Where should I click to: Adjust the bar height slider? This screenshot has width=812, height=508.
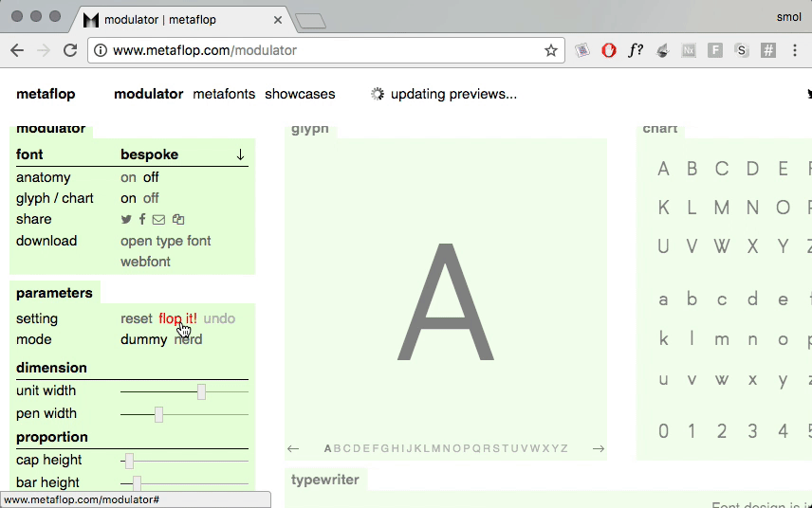pyautogui.click(x=137, y=483)
